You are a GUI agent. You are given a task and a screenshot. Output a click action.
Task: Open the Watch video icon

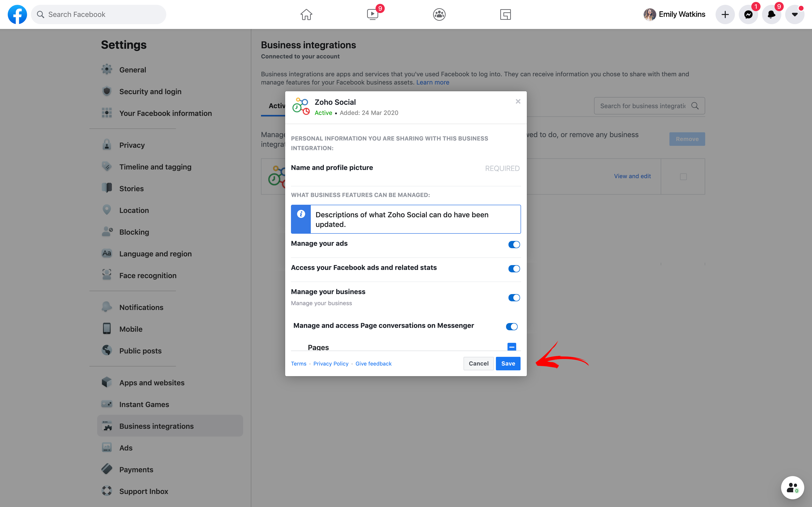pyautogui.click(x=372, y=14)
